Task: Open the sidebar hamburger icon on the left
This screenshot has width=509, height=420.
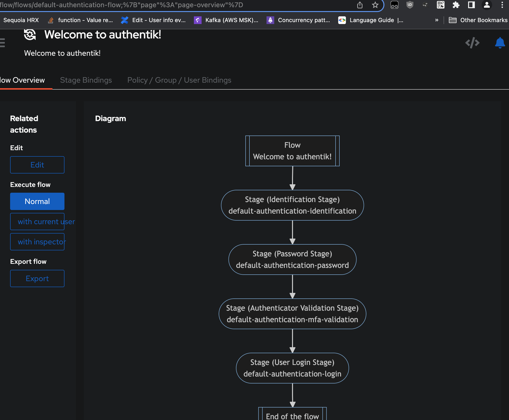Action: coord(2,43)
